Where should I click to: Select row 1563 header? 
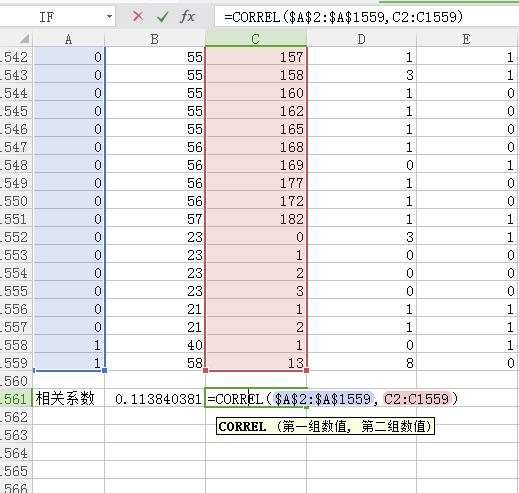pos(16,435)
